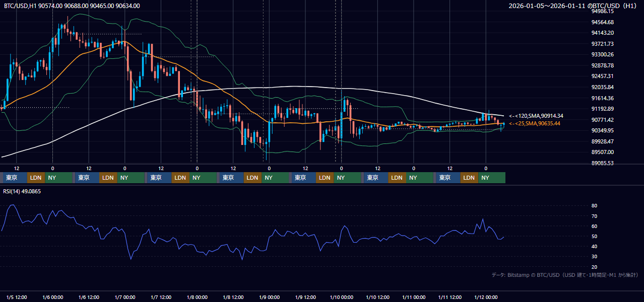Click the 1/10 00:00 time label
644x302 pixels.
[342, 297]
